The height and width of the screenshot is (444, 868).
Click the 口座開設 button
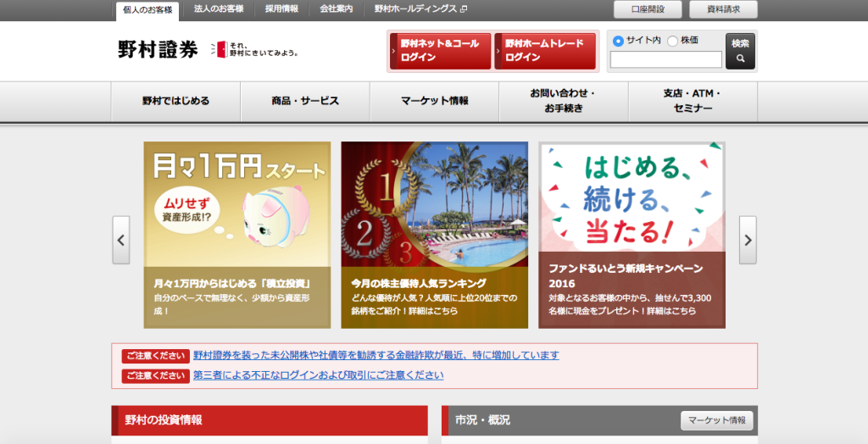coord(648,9)
